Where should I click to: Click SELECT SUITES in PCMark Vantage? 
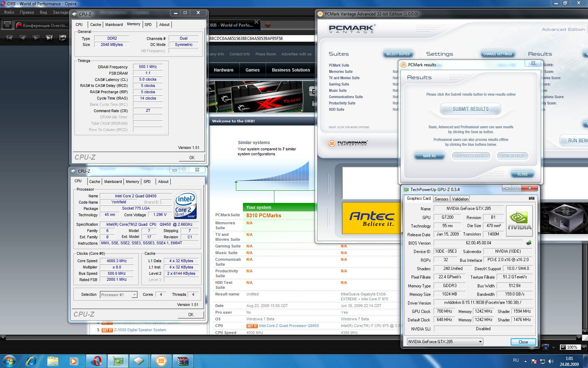(x=398, y=54)
